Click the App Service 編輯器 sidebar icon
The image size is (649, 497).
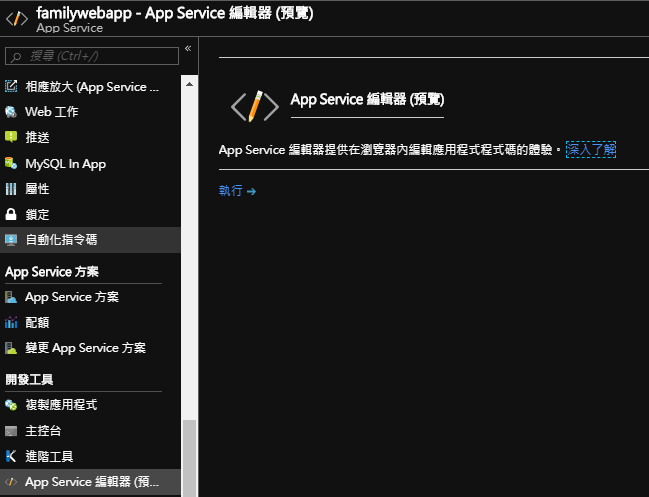coord(11,482)
